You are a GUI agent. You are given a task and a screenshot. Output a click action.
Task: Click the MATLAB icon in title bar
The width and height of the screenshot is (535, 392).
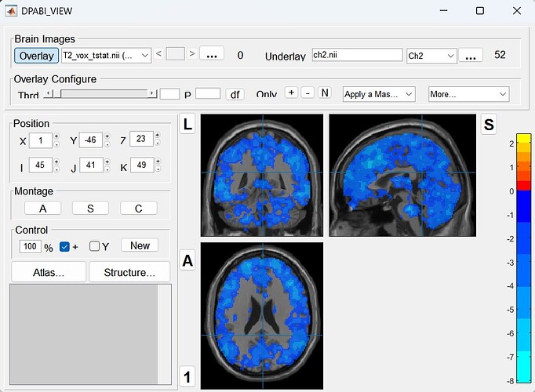[x=10, y=11]
